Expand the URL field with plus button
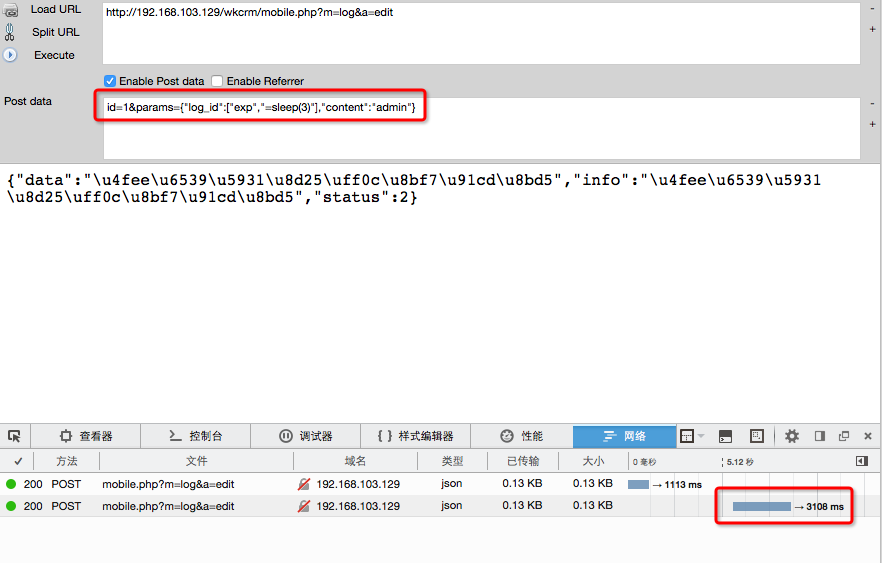The width and height of the screenshot is (882, 563). [x=872, y=29]
